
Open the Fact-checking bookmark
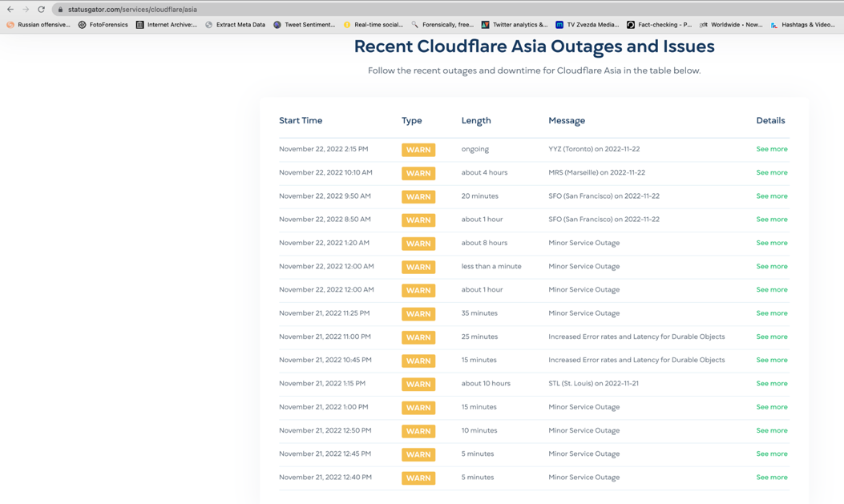tap(660, 25)
